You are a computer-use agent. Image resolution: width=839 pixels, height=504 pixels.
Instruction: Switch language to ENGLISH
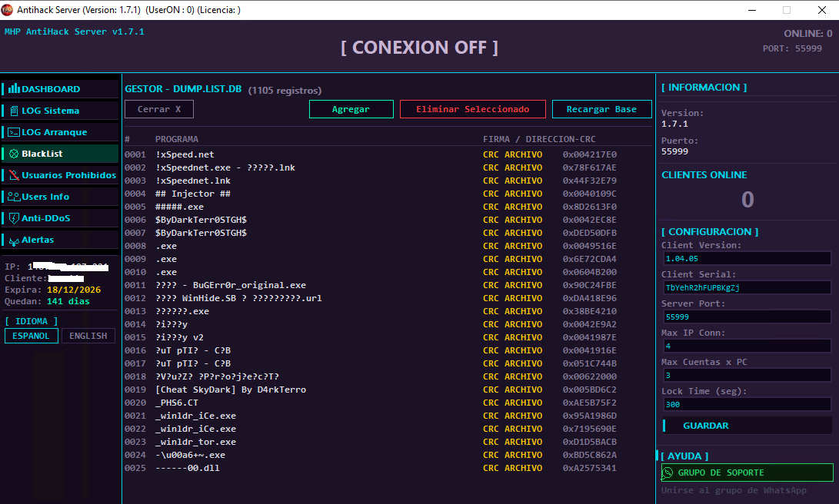point(88,336)
